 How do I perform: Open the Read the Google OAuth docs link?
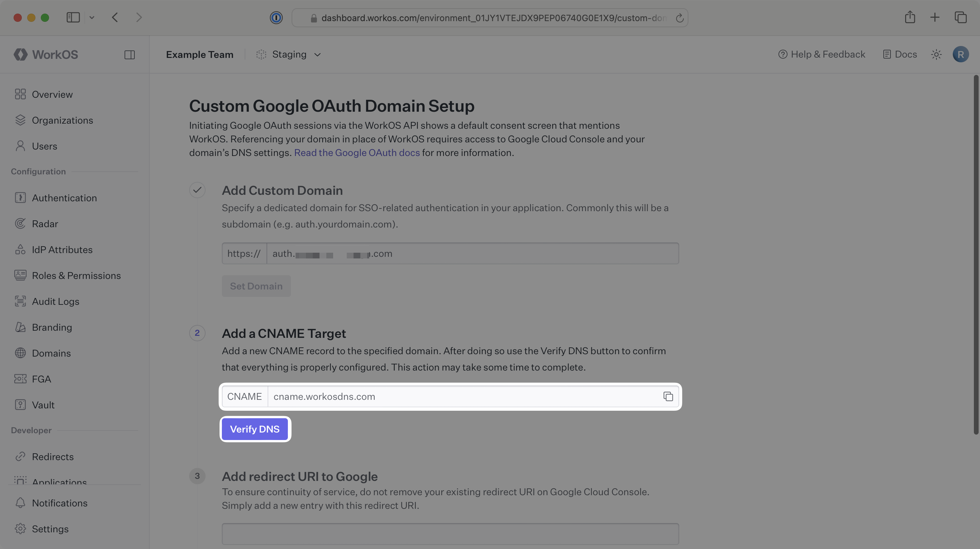click(x=357, y=153)
